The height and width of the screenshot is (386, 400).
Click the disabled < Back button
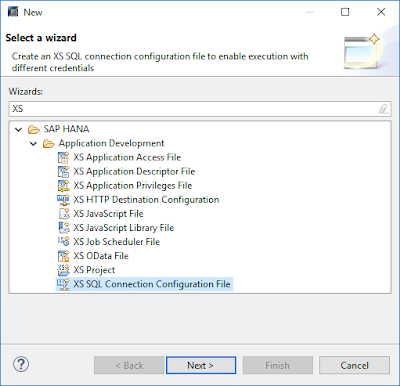(x=129, y=365)
